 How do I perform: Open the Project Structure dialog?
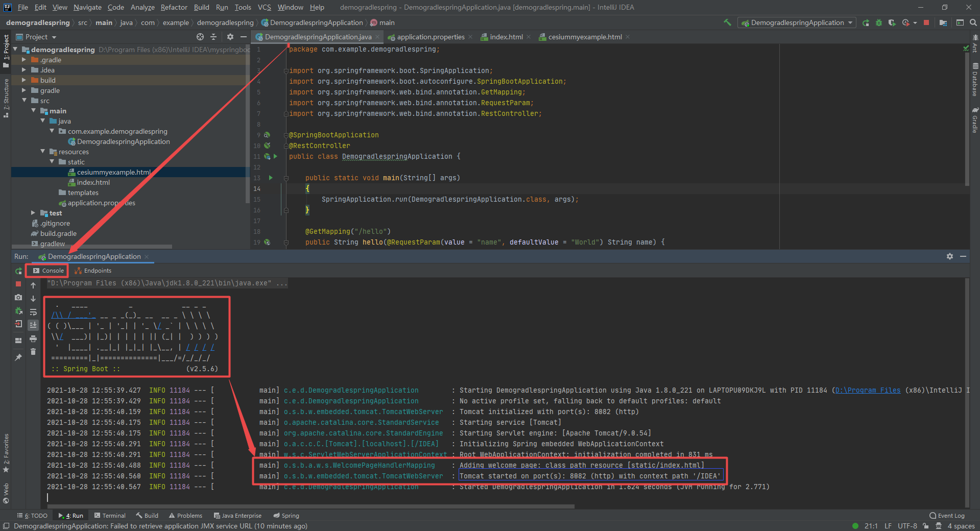(x=943, y=22)
